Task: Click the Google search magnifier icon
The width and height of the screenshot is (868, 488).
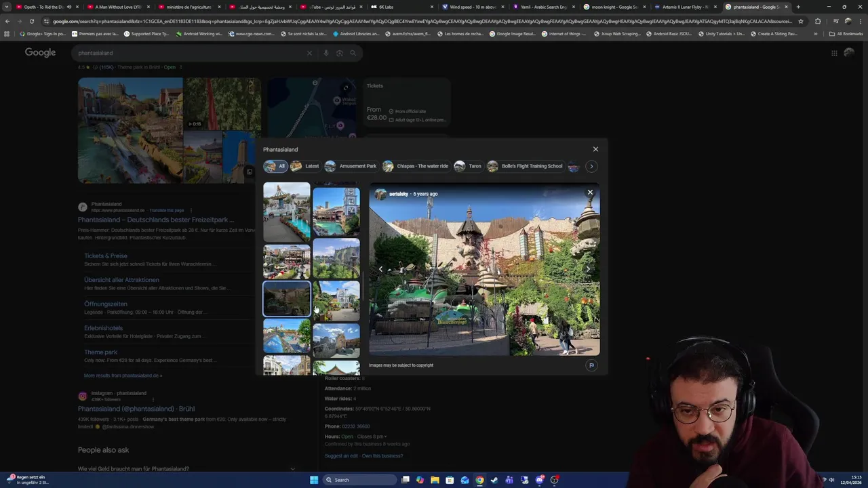Action: coord(353,53)
